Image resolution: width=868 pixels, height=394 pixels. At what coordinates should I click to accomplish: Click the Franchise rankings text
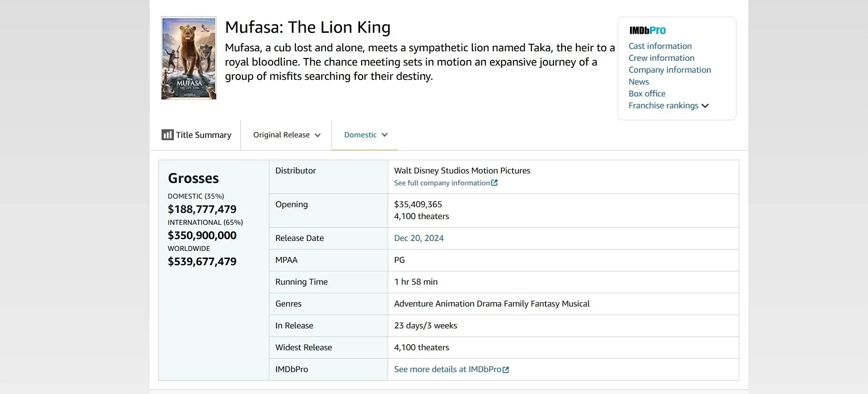tap(663, 106)
